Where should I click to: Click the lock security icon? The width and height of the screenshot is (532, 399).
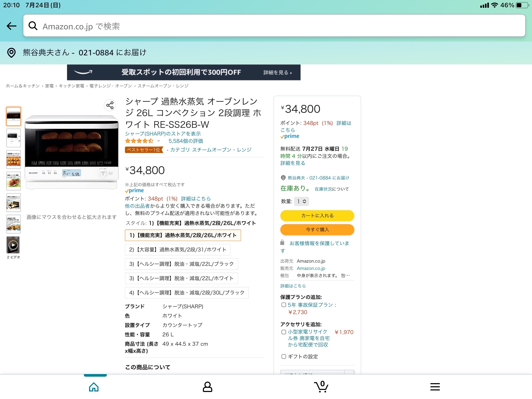click(x=282, y=243)
